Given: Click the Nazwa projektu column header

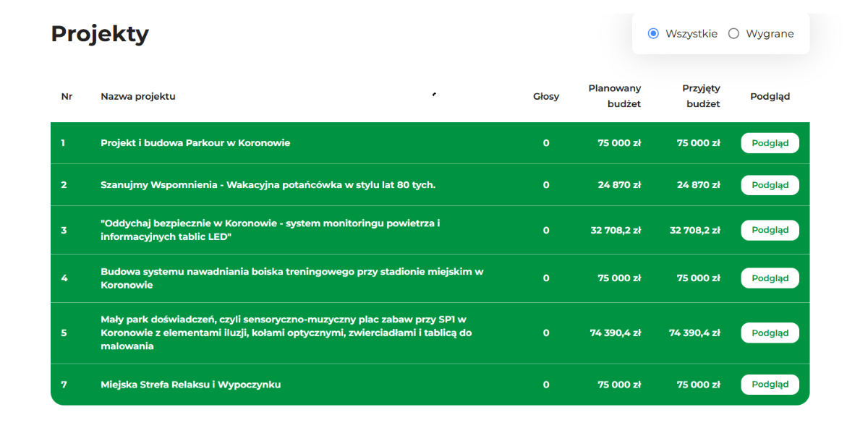Looking at the screenshot, I should 138,96.
